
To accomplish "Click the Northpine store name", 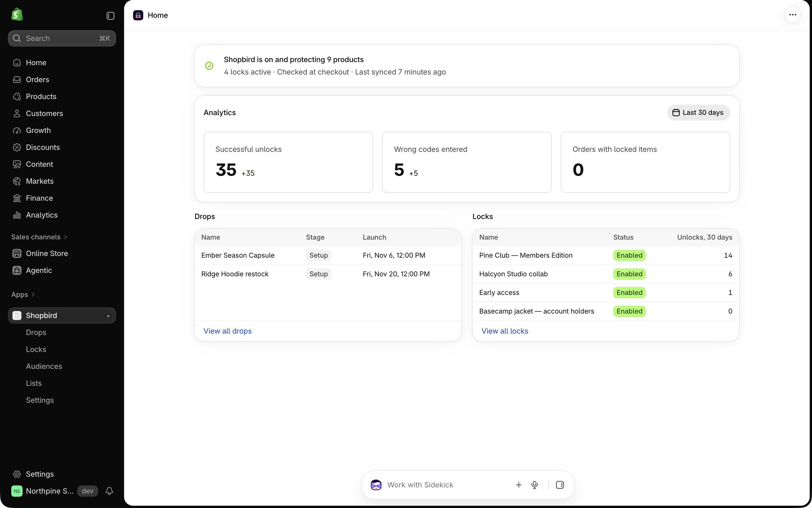I will tap(50, 491).
